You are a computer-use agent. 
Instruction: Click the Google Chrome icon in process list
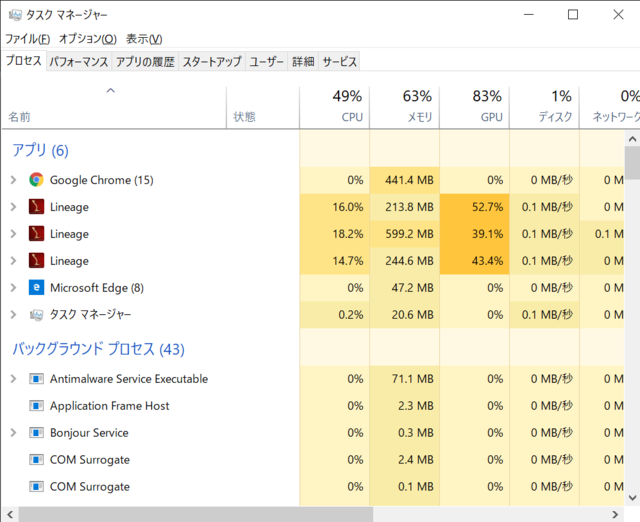coord(36,180)
